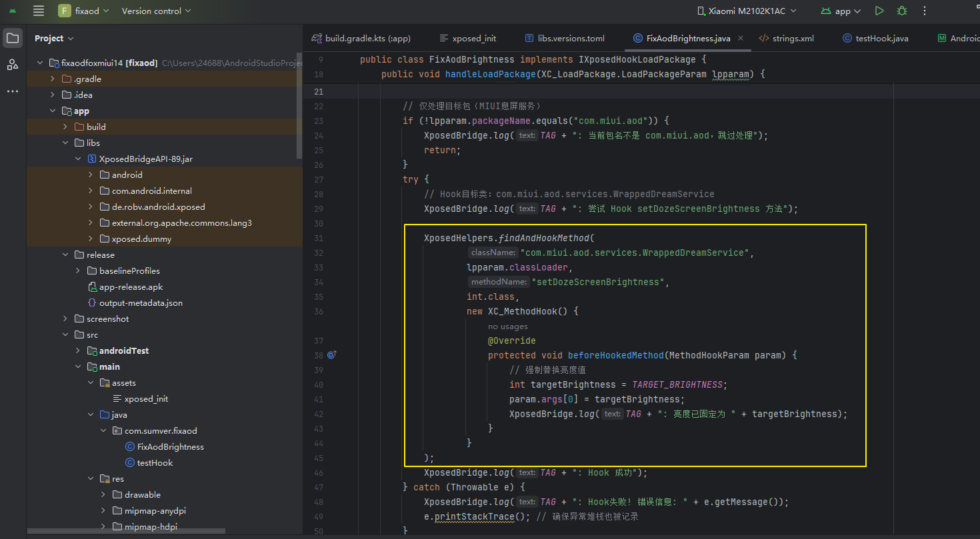Click the "setDozeScreenBrightness" string literal
Image resolution: width=980 pixels, height=539 pixels.
pos(598,282)
